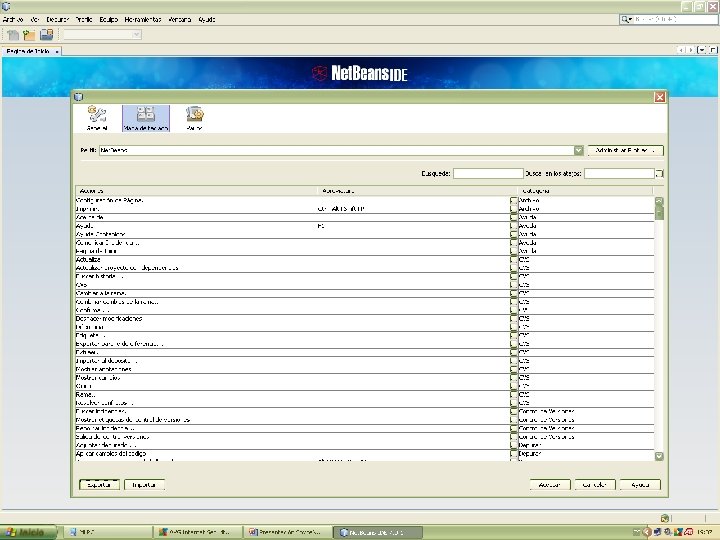The image size is (720, 540).
Task: Click the Importar button
Action: coord(144,484)
